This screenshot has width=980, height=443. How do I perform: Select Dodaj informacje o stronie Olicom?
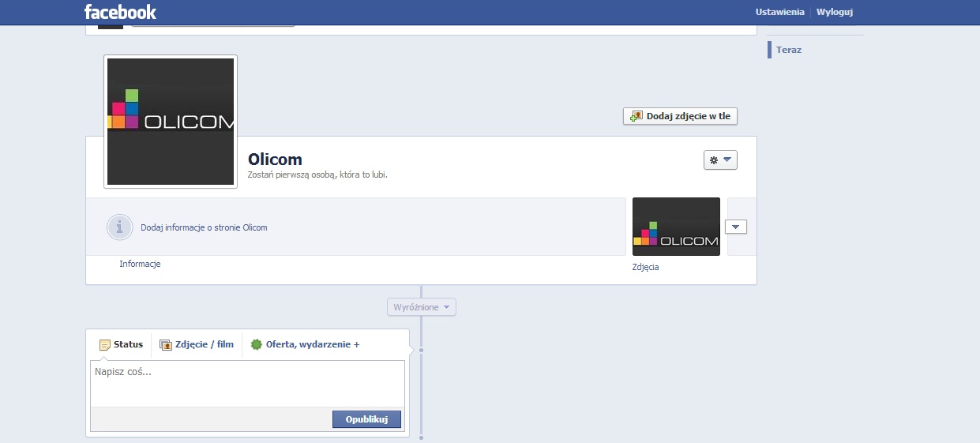click(204, 227)
